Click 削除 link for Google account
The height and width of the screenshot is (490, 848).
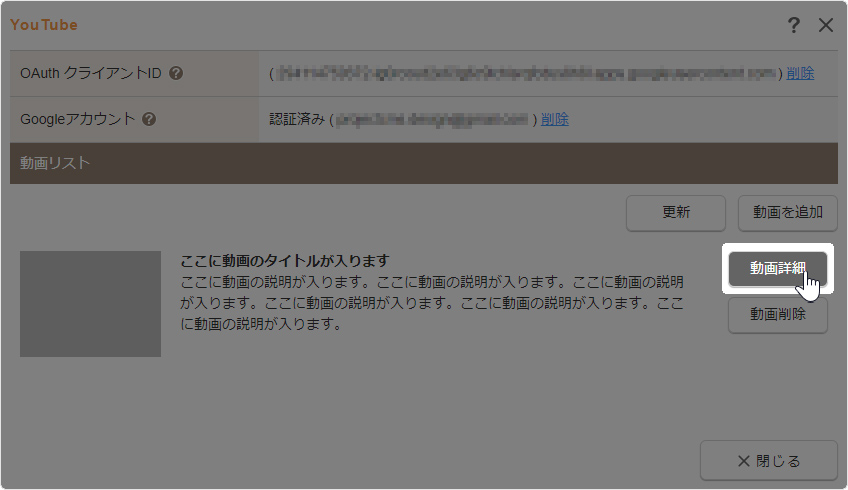(555, 119)
